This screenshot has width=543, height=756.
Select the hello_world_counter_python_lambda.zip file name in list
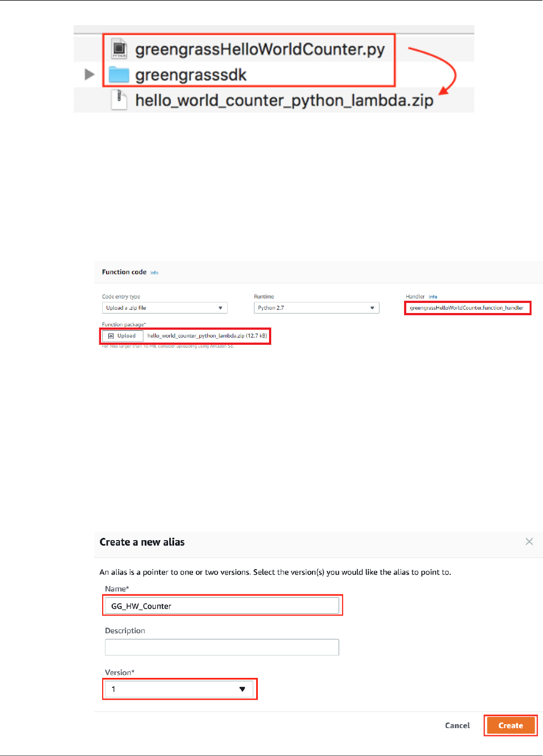(x=284, y=100)
